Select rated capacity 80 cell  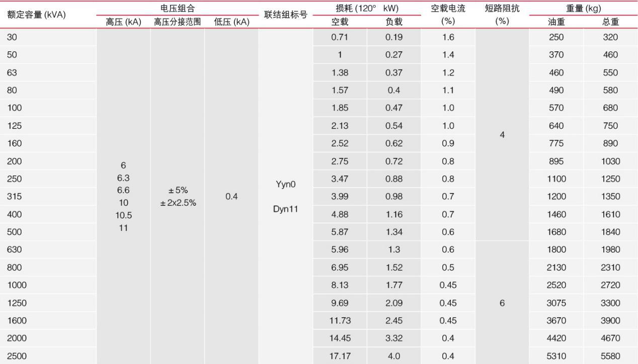(x=12, y=90)
